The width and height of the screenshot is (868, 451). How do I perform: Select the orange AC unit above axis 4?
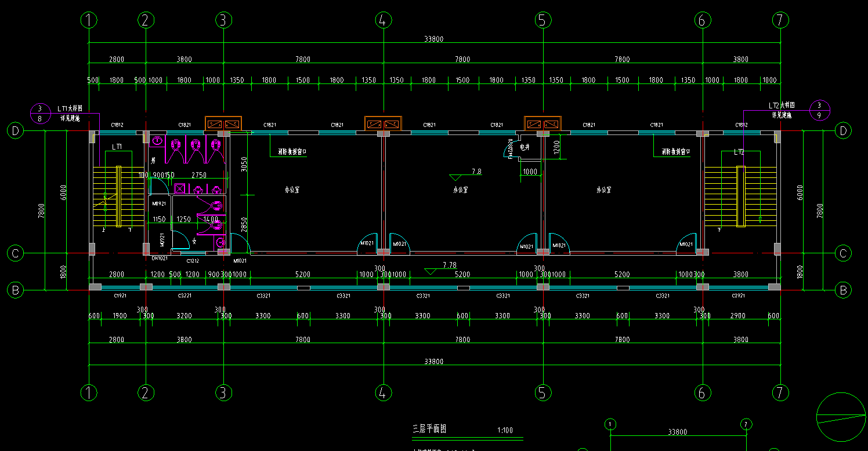click(x=382, y=124)
